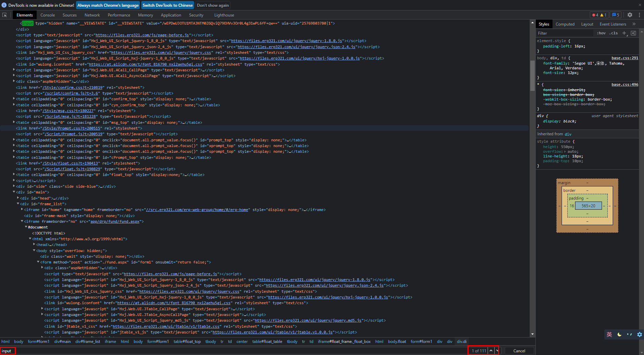
Task: Switch to the Console tab
Action: (x=48, y=15)
